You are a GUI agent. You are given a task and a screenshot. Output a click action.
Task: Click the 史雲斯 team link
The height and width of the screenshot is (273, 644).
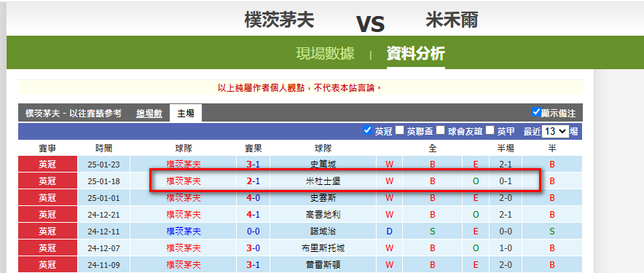pos(323,198)
